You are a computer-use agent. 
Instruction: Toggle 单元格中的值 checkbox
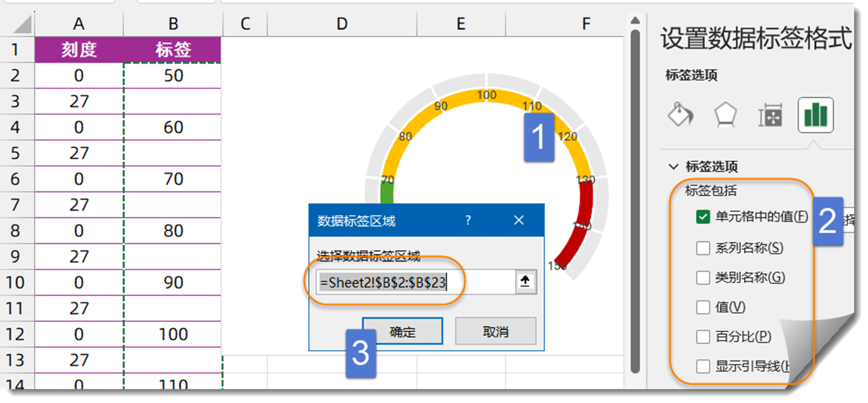[702, 217]
